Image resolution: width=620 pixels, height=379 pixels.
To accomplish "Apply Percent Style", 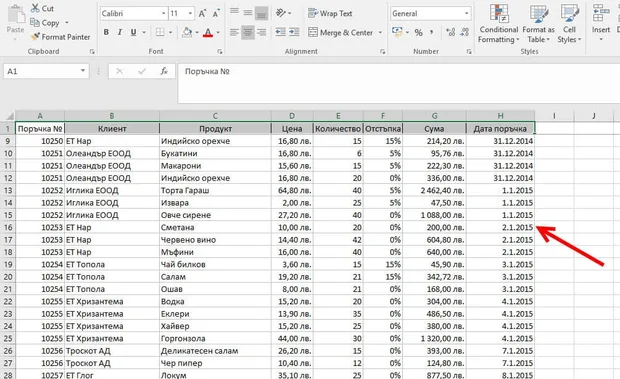I will [419, 32].
